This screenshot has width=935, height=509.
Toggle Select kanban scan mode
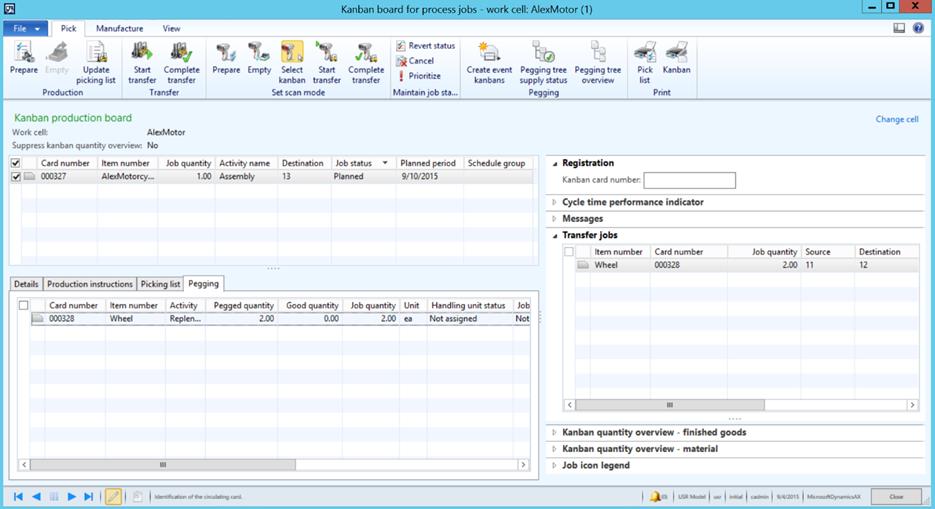click(292, 63)
